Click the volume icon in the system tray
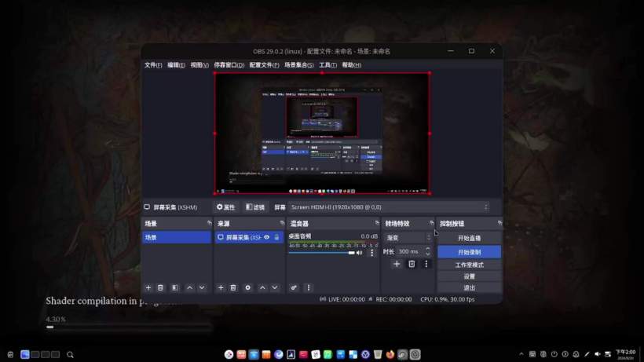Image resolution: width=644 pixels, height=362 pixels. (x=598, y=354)
